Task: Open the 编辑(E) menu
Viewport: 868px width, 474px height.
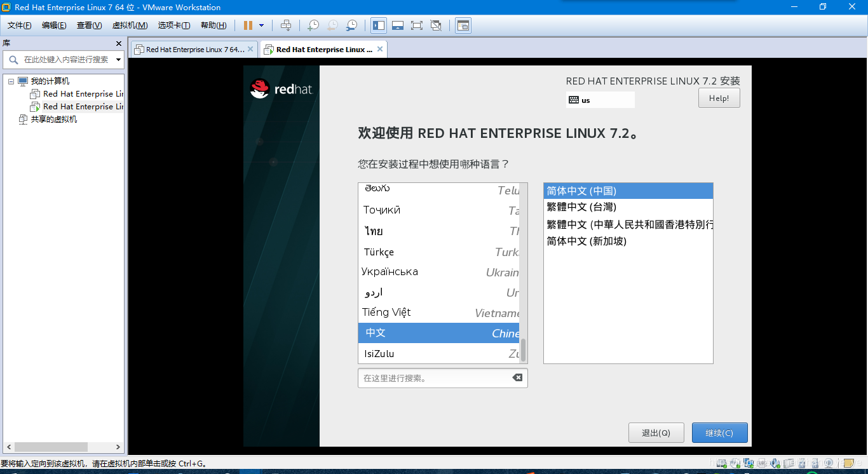Action: pyautogui.click(x=54, y=25)
